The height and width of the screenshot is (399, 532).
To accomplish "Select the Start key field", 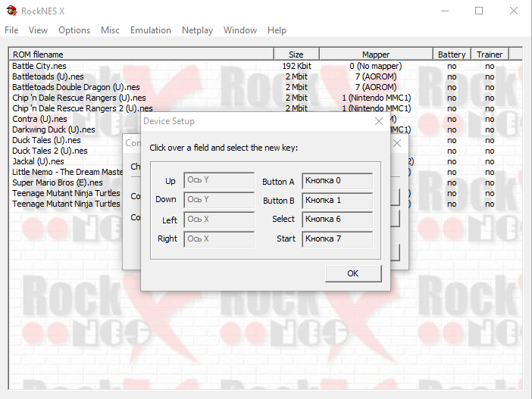I will pyautogui.click(x=337, y=238).
